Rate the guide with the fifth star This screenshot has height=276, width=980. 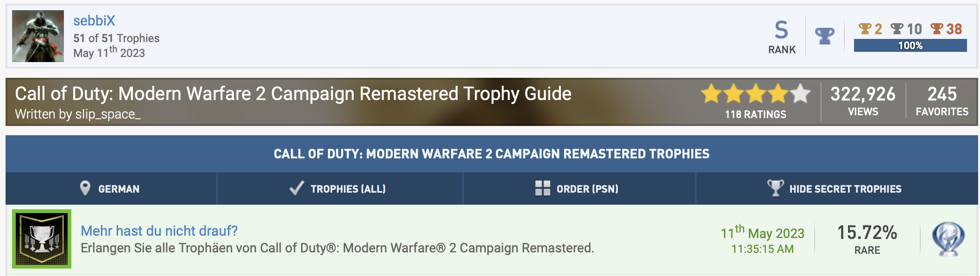point(800,94)
